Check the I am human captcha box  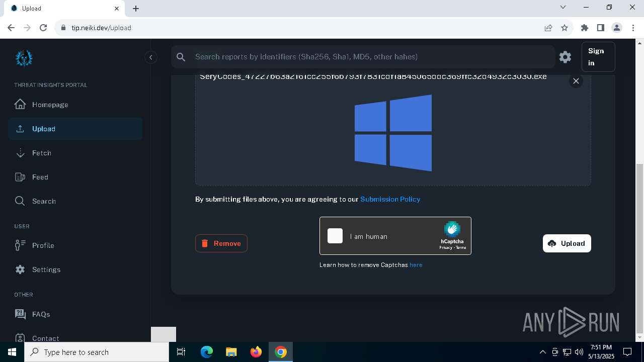(335, 236)
